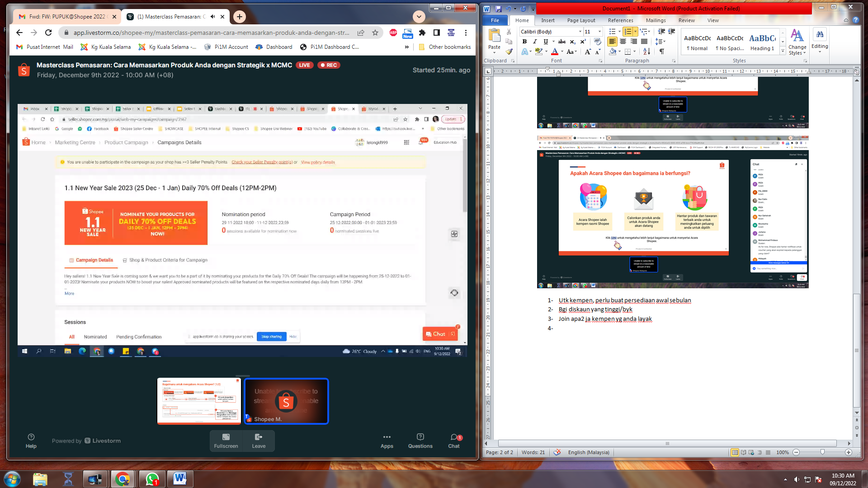The width and height of the screenshot is (868, 488).
Task: Click the Sort A-Z icon in Word
Action: coord(647,52)
